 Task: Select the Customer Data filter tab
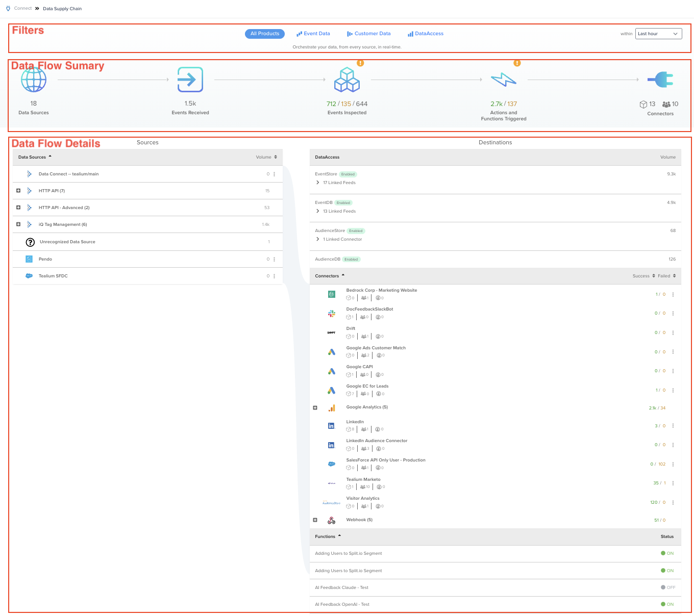coord(369,34)
